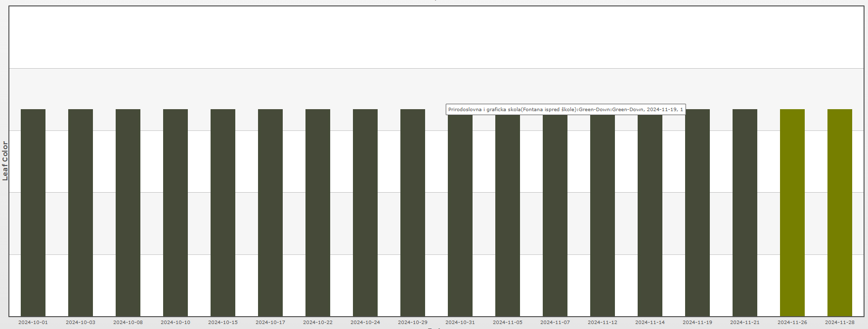868x329 pixels.
Task: Select the 2024-11-14 axis label
Action: point(650,323)
